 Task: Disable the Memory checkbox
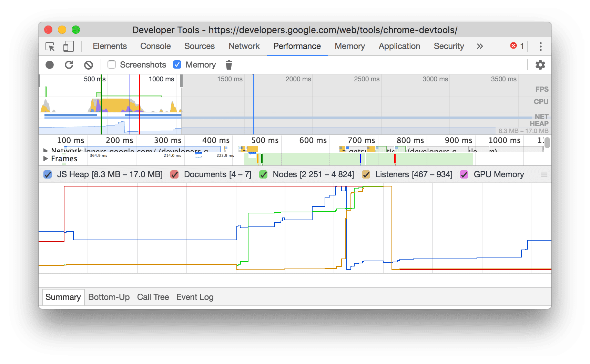click(x=177, y=64)
